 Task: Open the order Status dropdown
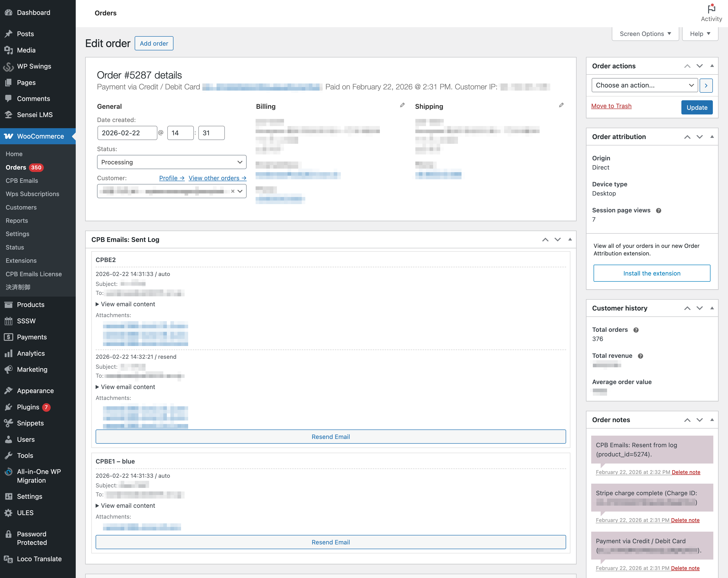click(x=172, y=162)
